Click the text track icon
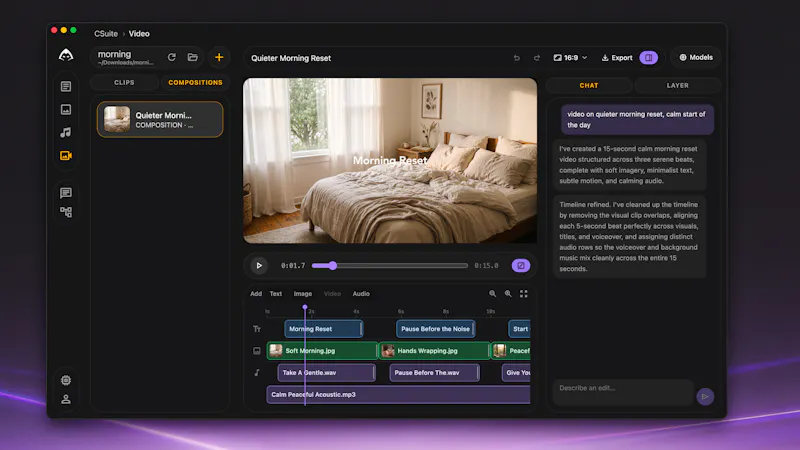 click(x=257, y=329)
